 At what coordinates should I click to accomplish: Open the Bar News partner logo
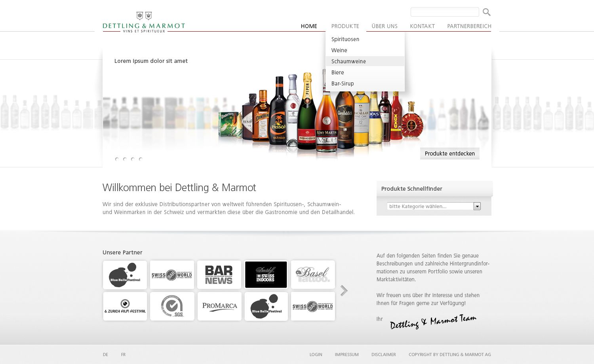(219, 275)
